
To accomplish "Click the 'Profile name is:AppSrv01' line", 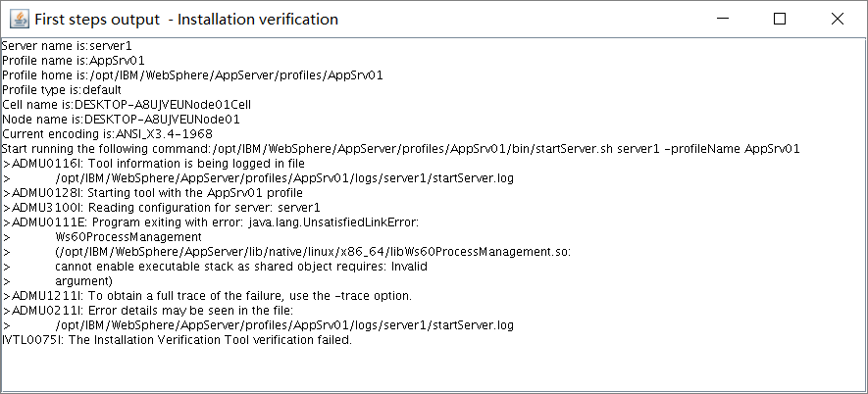I will (74, 61).
